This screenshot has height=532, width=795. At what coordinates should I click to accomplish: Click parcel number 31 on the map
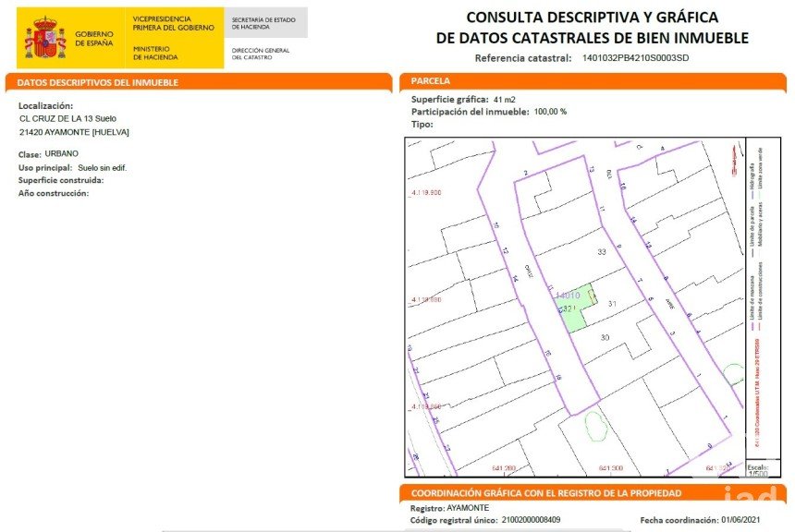click(612, 304)
